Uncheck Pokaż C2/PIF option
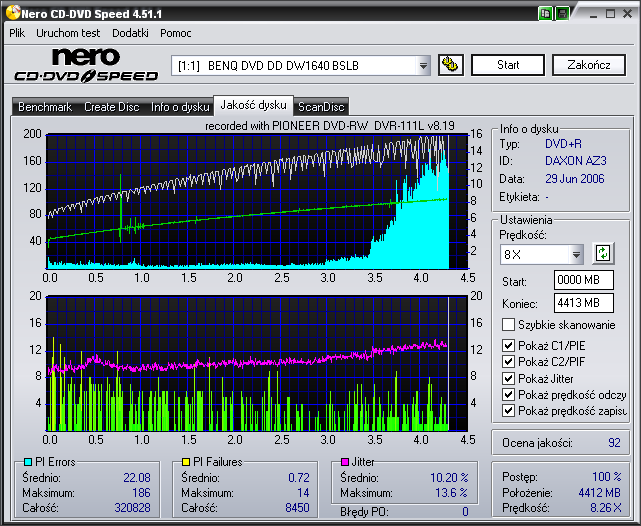This screenshot has width=641, height=526. click(508, 361)
